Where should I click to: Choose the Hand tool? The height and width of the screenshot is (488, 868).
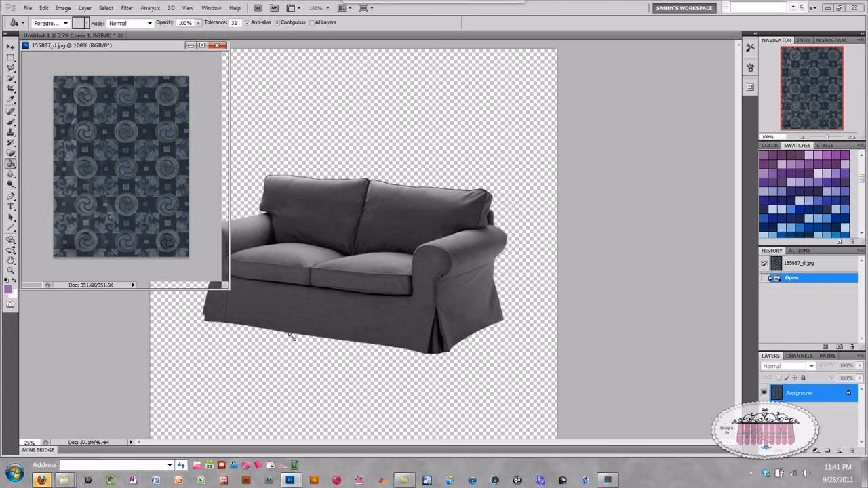pos(10,259)
